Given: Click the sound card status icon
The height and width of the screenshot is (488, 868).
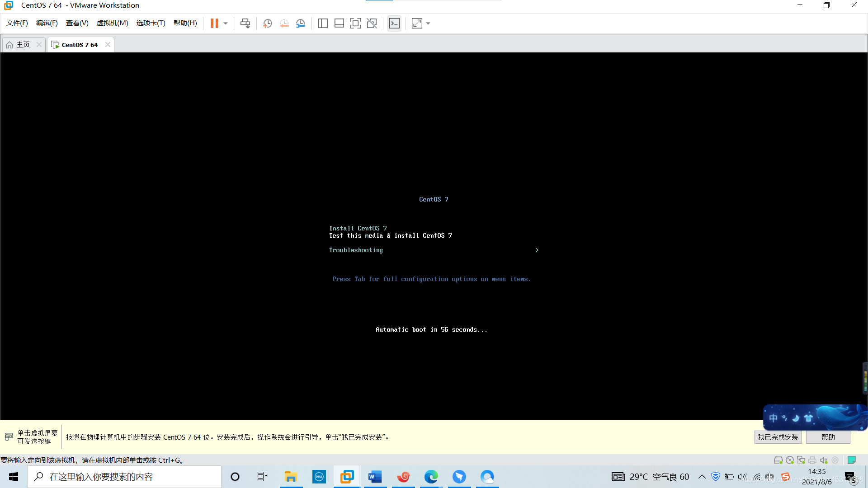Looking at the screenshot, I should point(824,460).
